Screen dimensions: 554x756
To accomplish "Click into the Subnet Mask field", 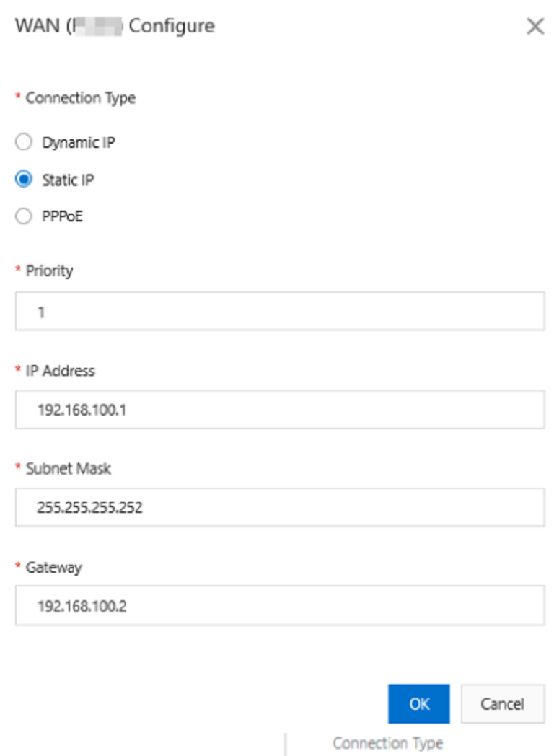I will pyautogui.click(x=279, y=507).
